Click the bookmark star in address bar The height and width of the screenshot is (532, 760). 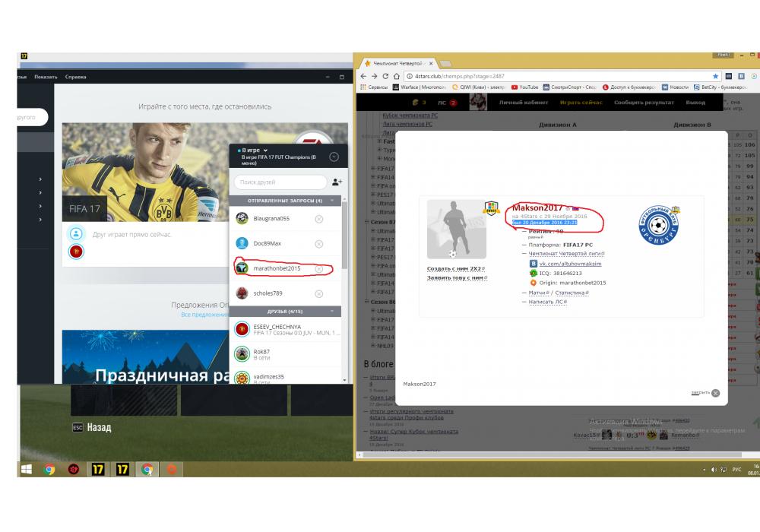pyautogui.click(x=715, y=76)
